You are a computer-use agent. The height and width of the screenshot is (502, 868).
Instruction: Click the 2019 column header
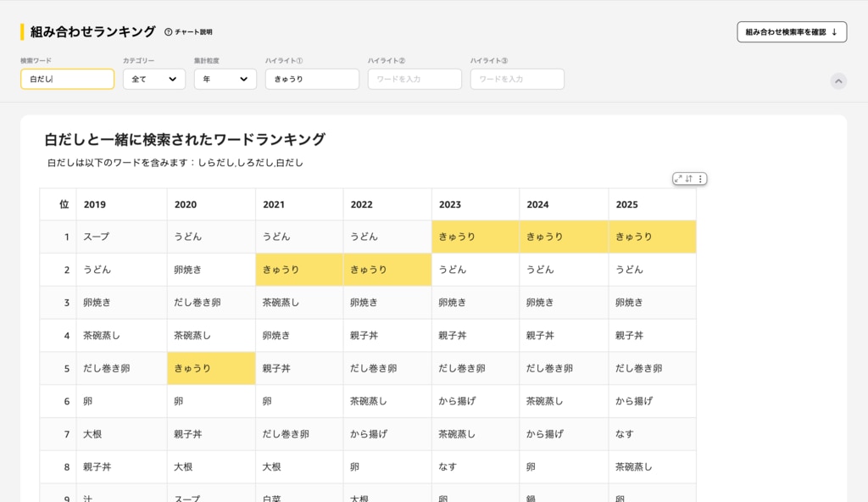pos(95,204)
